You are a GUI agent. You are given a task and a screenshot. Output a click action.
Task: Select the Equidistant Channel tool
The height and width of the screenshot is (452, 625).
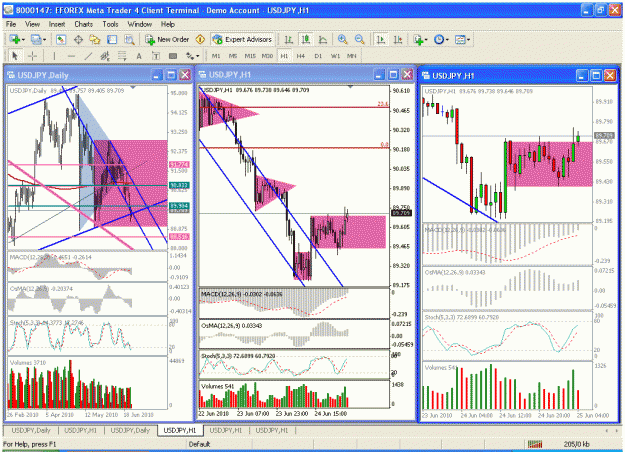(105, 56)
